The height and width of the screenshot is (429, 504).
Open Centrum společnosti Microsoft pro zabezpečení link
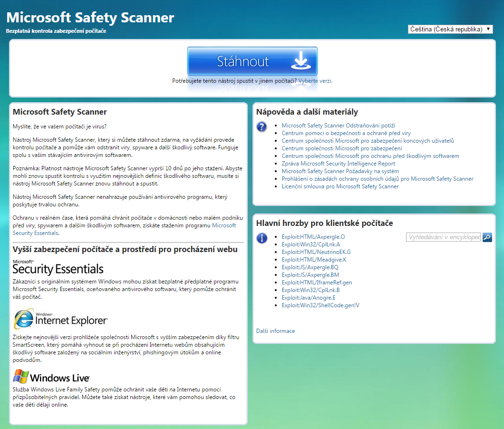pyautogui.click(x=342, y=148)
